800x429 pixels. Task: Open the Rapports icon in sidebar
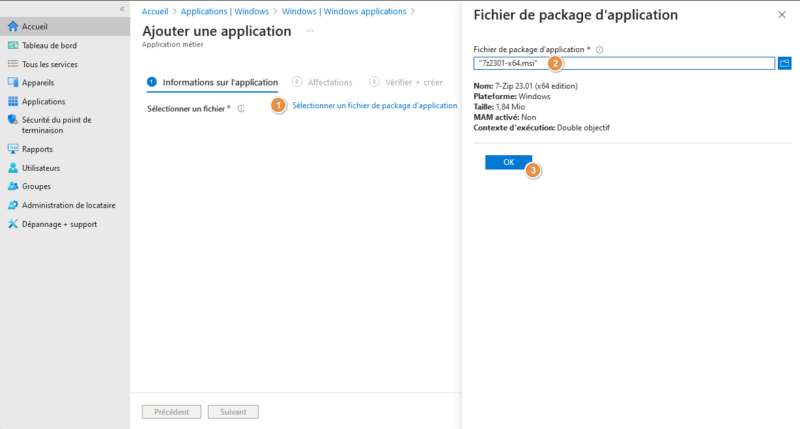[13, 149]
